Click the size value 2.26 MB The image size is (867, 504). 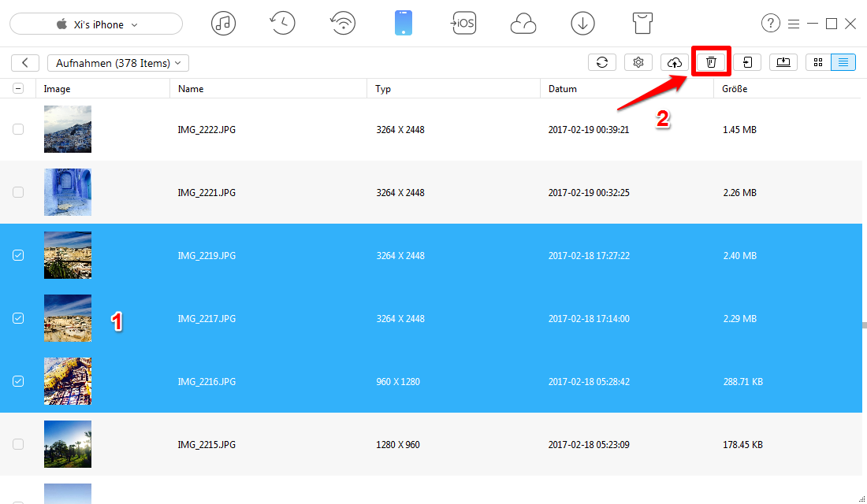point(740,193)
